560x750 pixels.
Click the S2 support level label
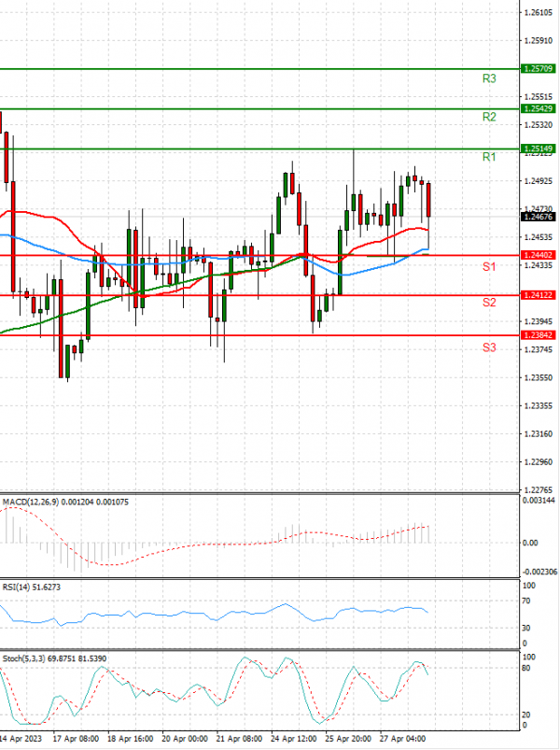pos(488,303)
